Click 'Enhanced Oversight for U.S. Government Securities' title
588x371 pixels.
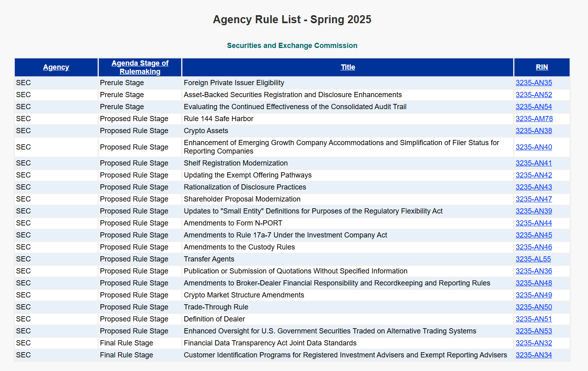330,331
